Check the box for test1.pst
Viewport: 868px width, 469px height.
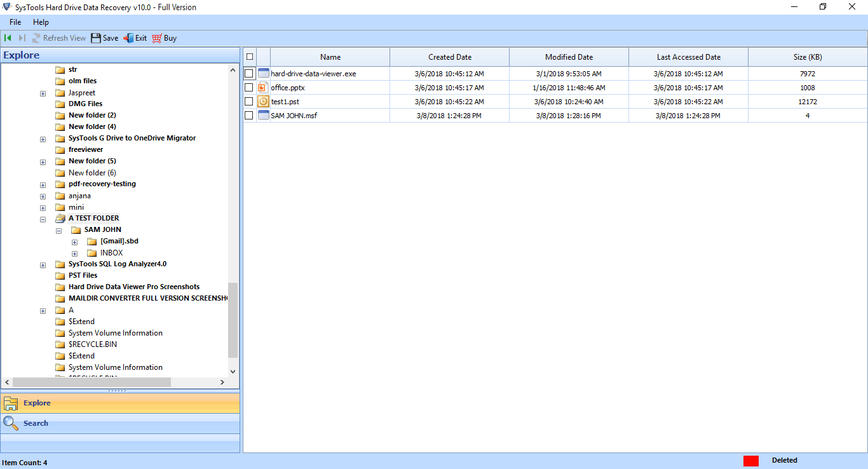point(249,102)
